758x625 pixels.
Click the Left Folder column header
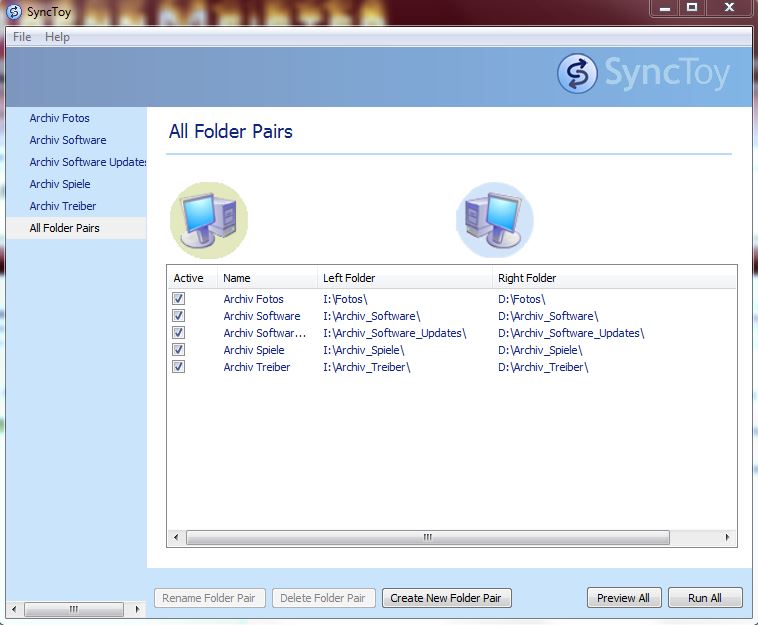click(x=405, y=278)
